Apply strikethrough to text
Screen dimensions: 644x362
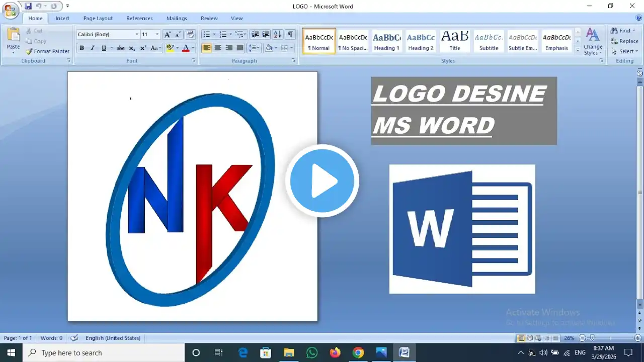(121, 48)
